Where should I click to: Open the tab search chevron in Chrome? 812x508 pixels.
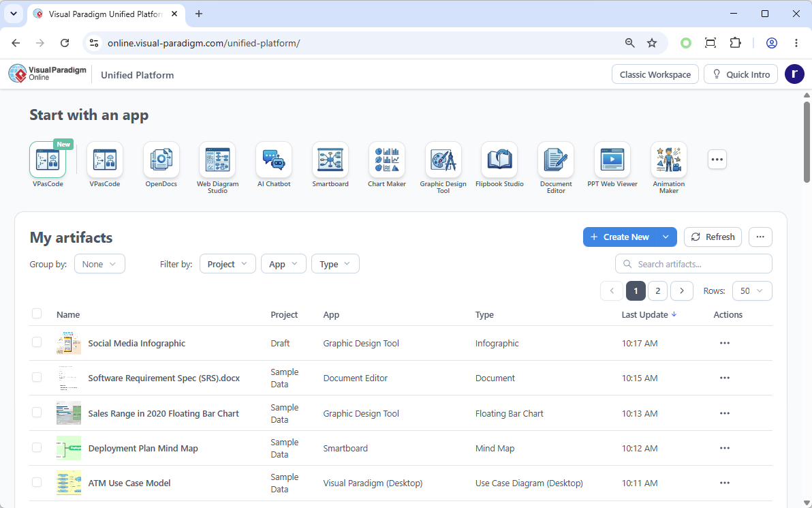(14, 14)
